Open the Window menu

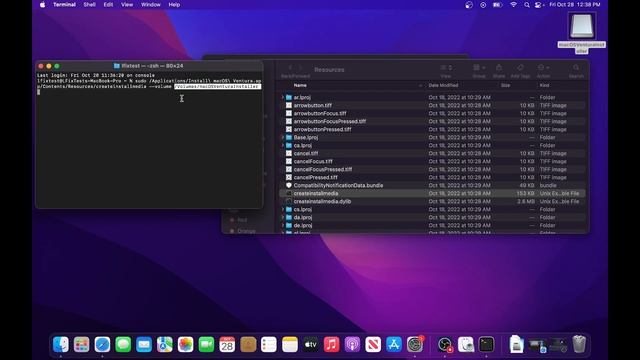[x=151, y=5]
